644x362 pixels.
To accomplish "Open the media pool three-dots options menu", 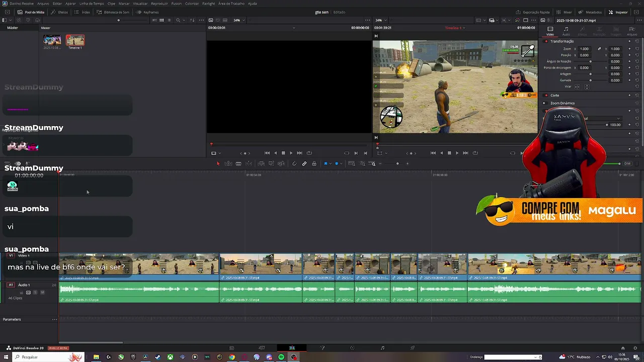I will point(201,20).
